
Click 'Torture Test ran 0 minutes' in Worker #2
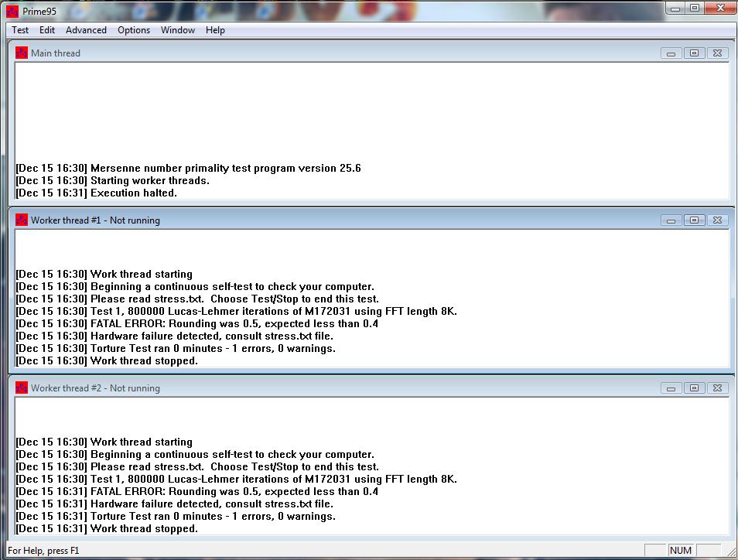tap(176, 516)
